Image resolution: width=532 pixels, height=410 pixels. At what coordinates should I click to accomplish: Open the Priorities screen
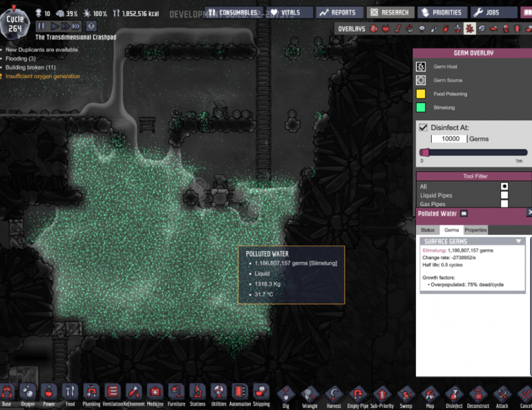coord(442,12)
